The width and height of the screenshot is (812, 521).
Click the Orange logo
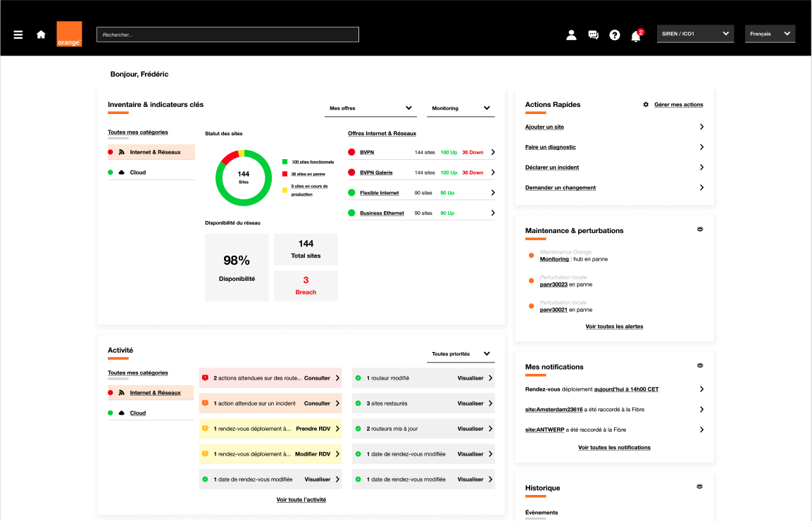(x=69, y=34)
